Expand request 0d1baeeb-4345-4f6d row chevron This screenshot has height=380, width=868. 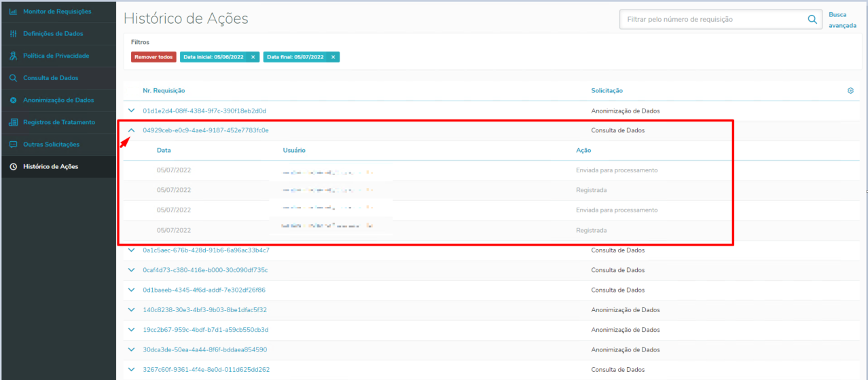[132, 290]
